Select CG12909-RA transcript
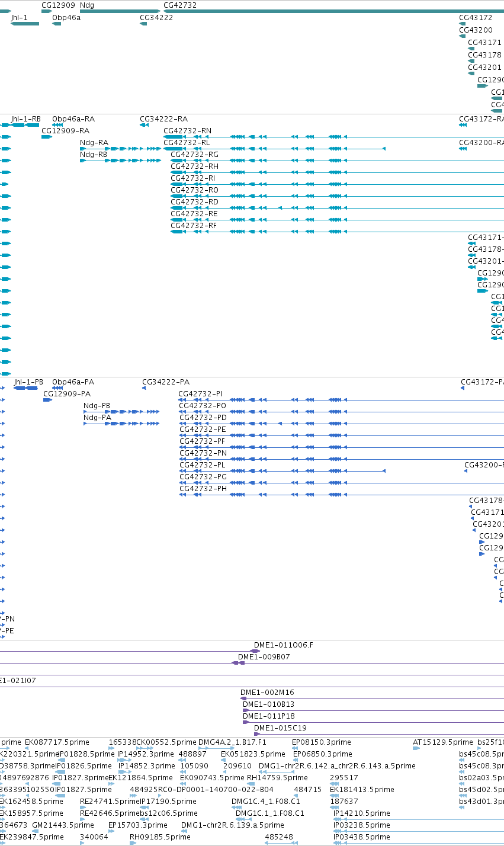 click(x=47, y=137)
